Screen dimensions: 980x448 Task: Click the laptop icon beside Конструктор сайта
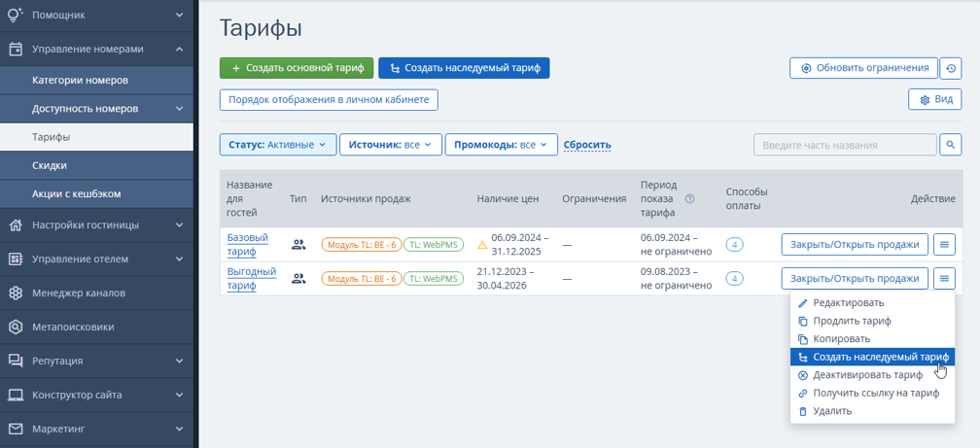[16, 395]
